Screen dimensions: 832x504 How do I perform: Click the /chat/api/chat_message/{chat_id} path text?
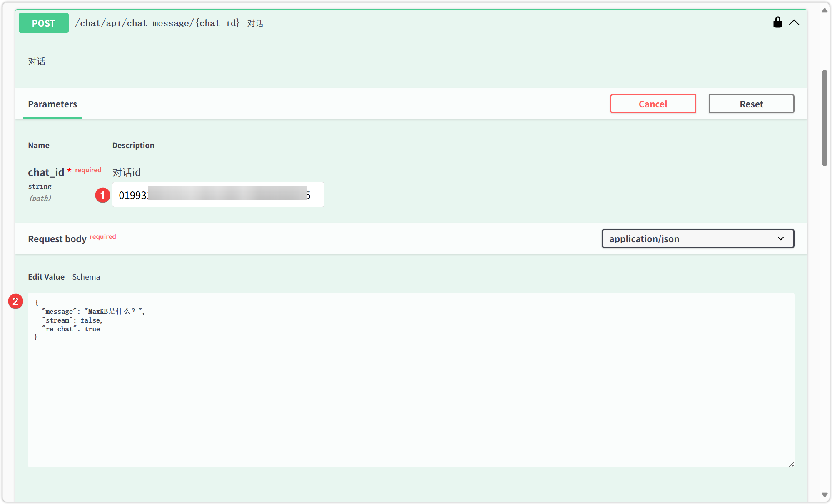point(157,23)
